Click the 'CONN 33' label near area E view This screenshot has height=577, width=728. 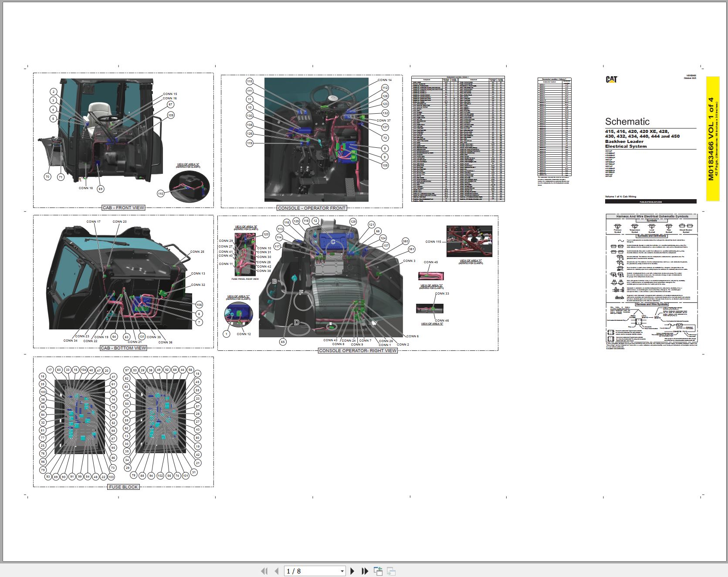[442, 294]
